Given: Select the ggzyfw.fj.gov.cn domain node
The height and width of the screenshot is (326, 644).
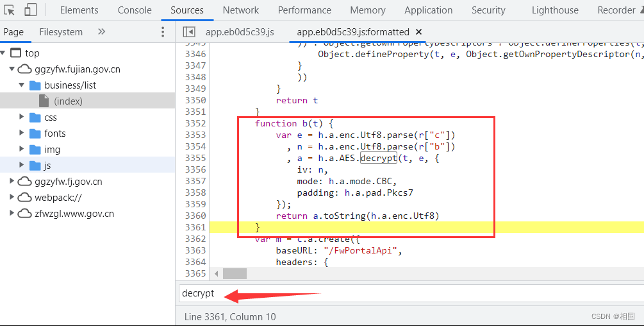Looking at the screenshot, I should pos(68,182).
